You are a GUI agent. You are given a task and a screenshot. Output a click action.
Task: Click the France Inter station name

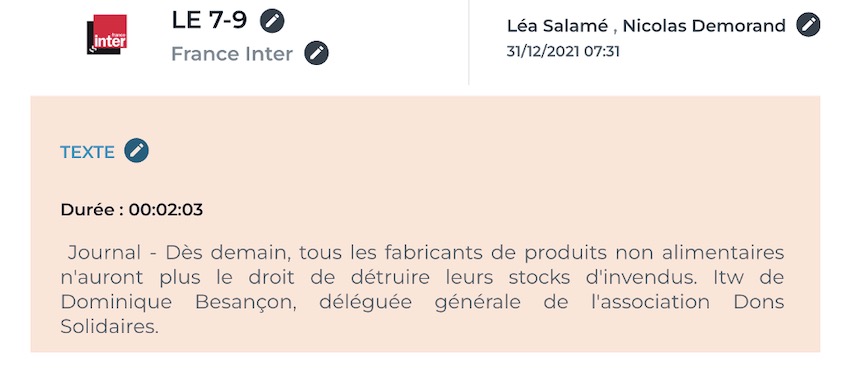pos(232,54)
